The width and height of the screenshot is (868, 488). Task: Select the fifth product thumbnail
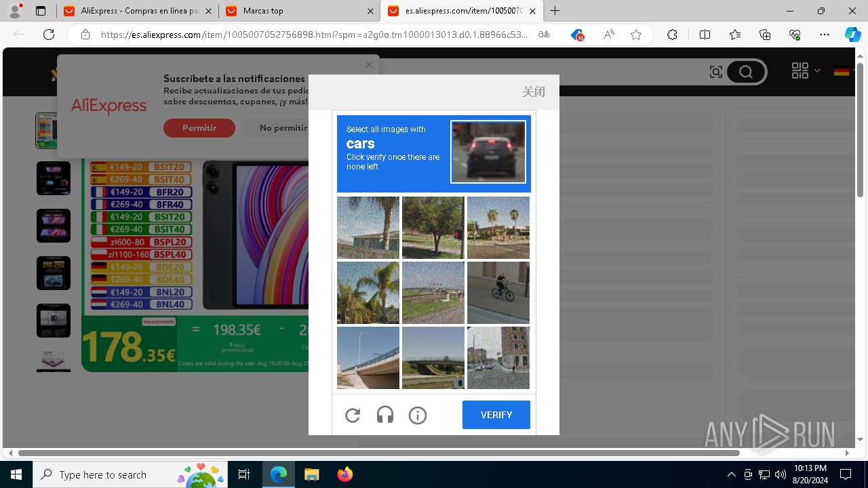54,321
